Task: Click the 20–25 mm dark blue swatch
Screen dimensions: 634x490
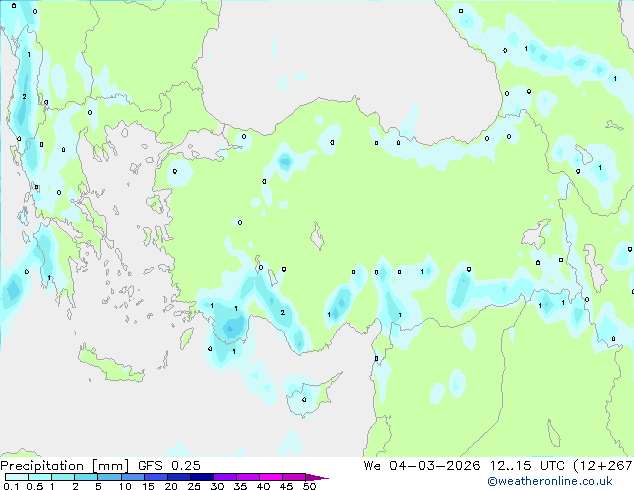Action: pyautogui.click(x=178, y=477)
